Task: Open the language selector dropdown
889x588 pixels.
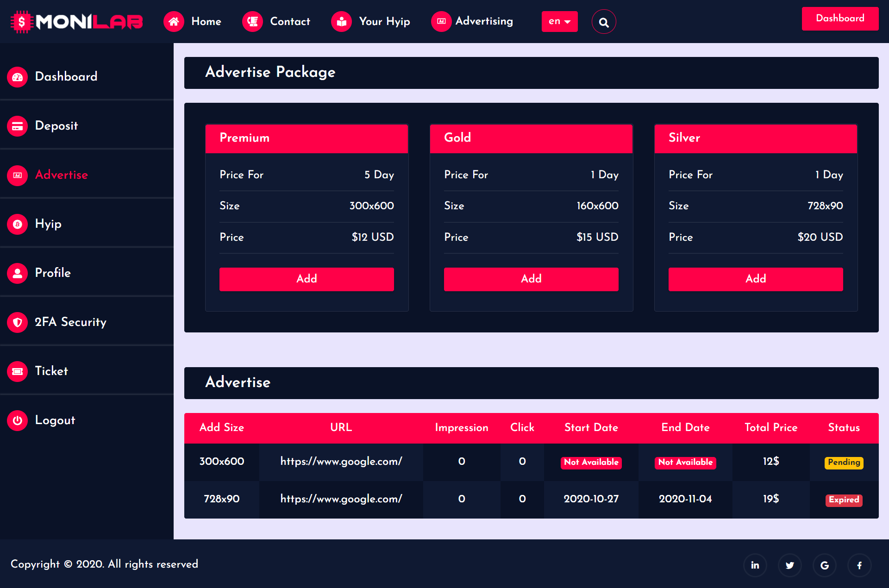Action: coord(559,21)
